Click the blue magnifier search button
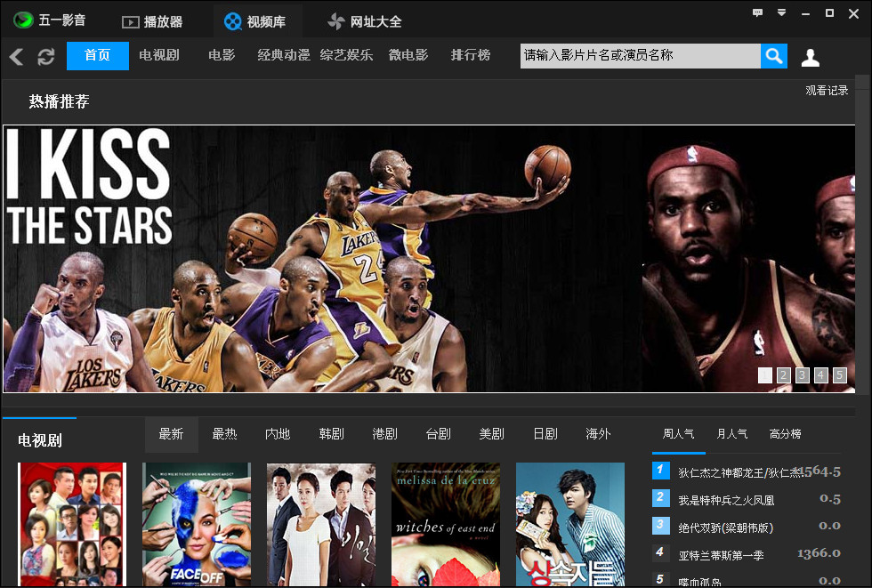Image resolution: width=872 pixels, height=588 pixels. click(x=774, y=55)
